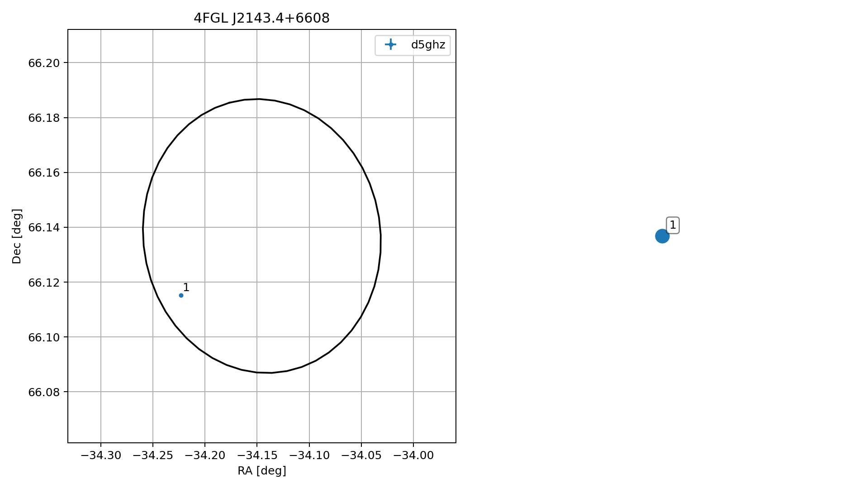Click the d5ghz legend marker icon
Viewport: 868px width, 489px height.
coord(390,44)
